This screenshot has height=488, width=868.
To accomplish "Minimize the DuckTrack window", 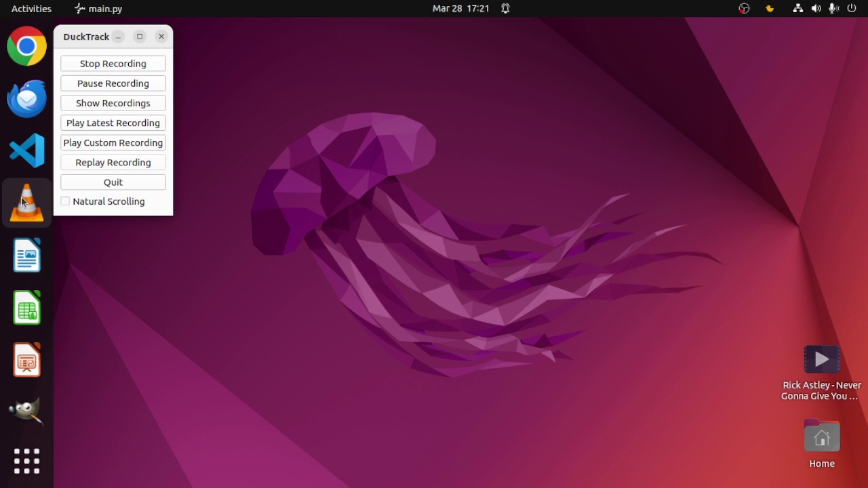I will [119, 37].
